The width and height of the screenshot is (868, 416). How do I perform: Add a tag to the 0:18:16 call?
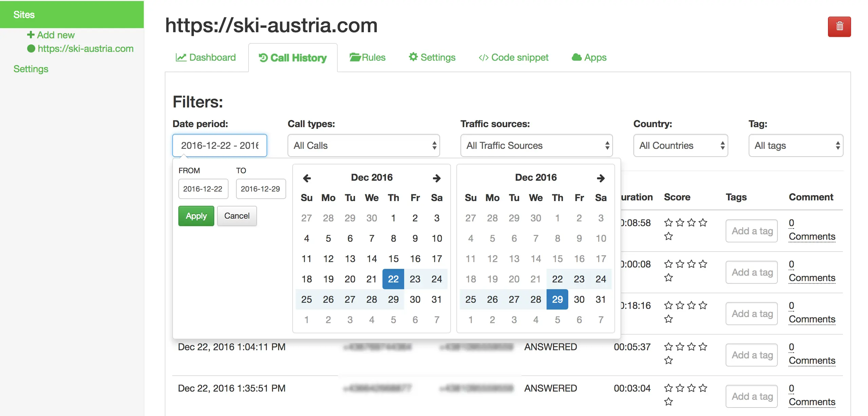point(752,314)
